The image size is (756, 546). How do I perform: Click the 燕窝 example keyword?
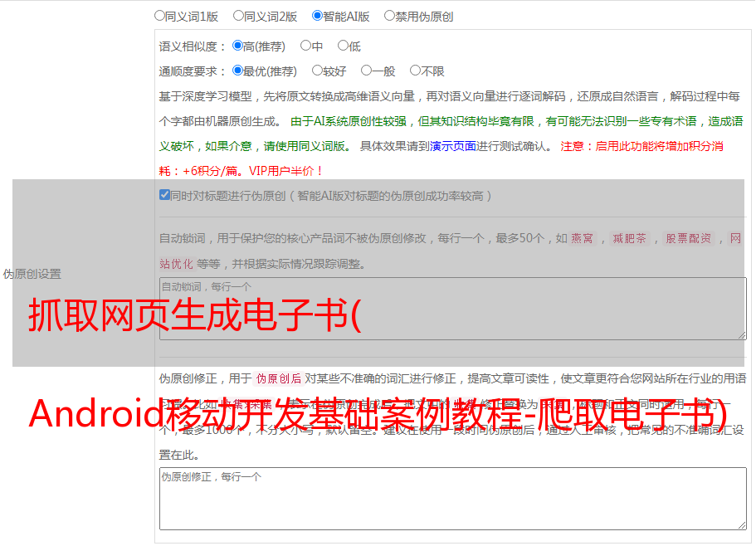582,238
